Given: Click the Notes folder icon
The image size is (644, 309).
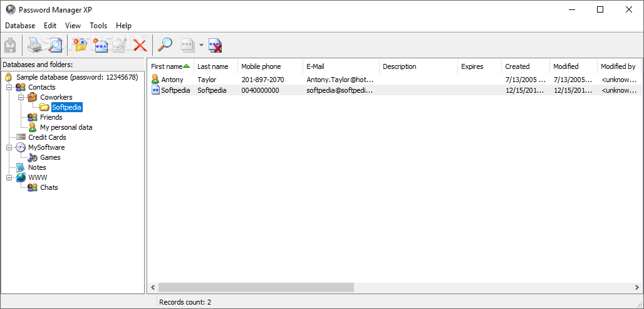Looking at the screenshot, I should coord(21,167).
